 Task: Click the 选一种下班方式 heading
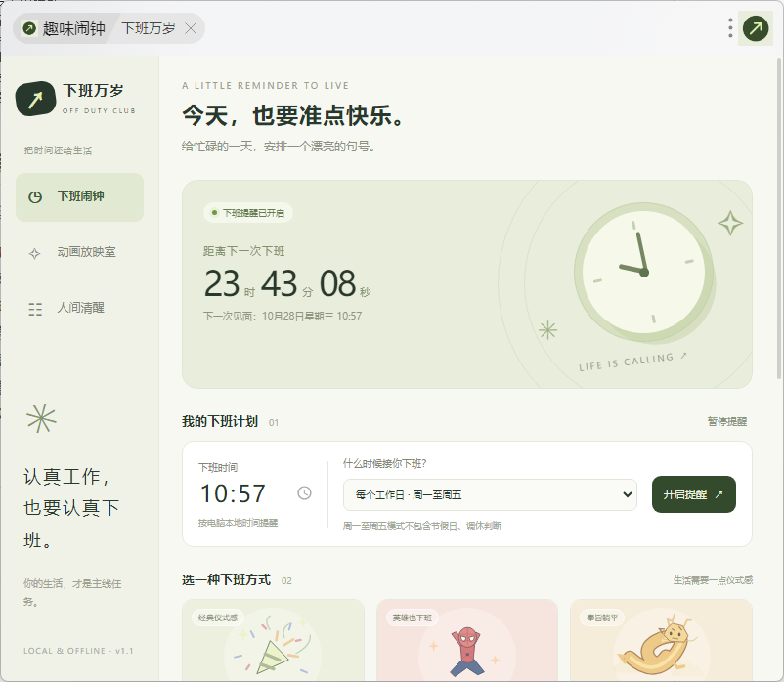pyautogui.click(x=226, y=580)
